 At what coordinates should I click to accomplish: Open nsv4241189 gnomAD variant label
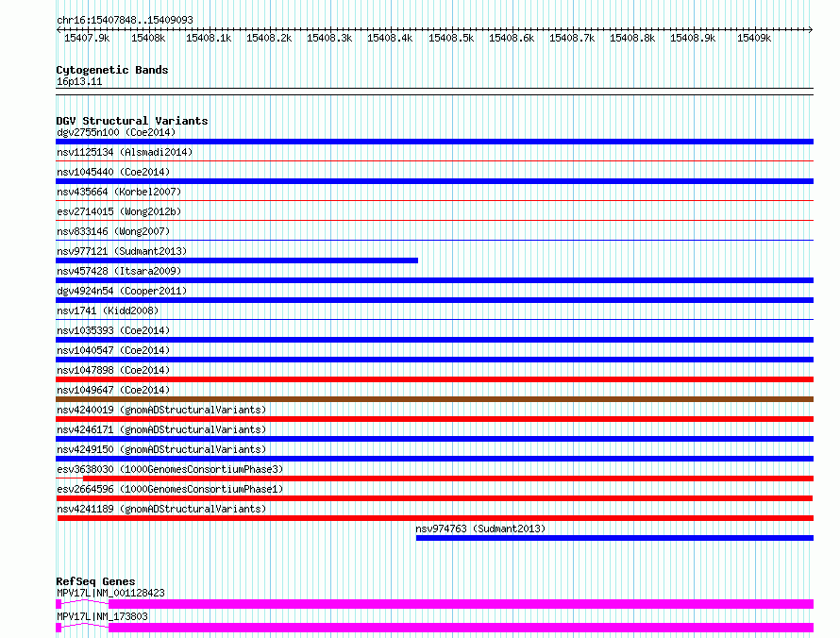tap(161, 509)
